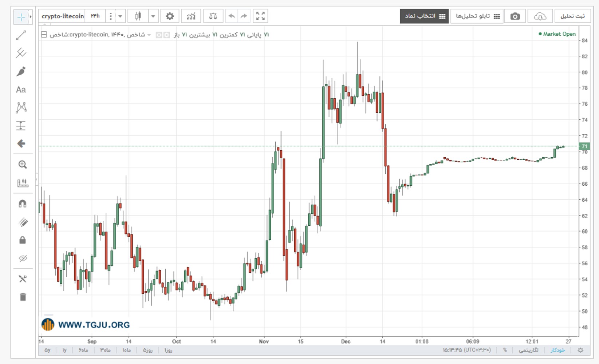Toggle stay in drawing mode pencil
The width and height of the screenshot is (599, 364).
[x=23, y=222]
